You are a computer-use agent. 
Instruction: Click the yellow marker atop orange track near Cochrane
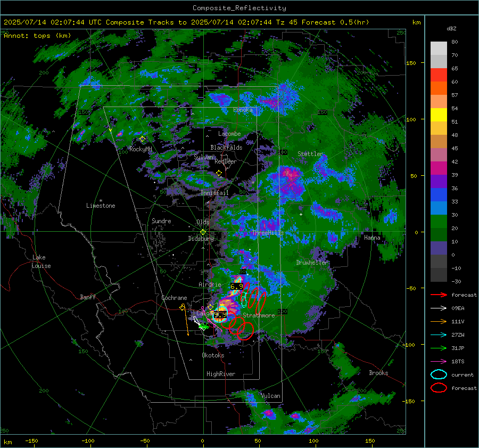183,307
